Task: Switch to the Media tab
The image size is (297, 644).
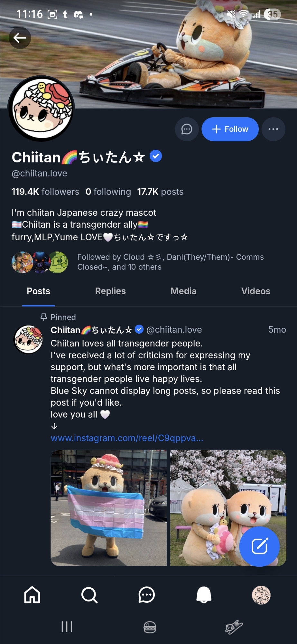Action: point(183,291)
